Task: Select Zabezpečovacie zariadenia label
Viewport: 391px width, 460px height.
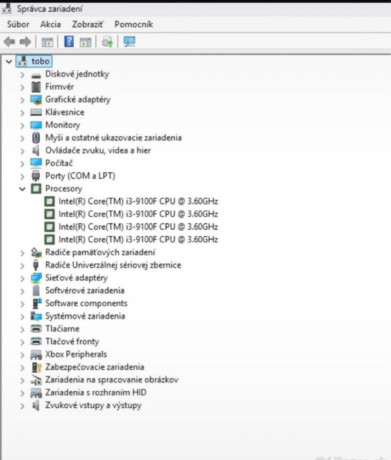Action: (x=95, y=367)
